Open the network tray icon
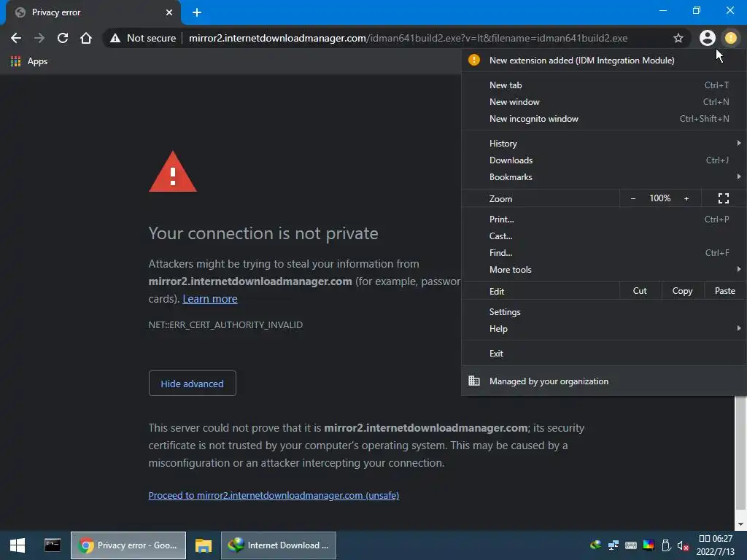747x560 pixels. pyautogui.click(x=613, y=545)
